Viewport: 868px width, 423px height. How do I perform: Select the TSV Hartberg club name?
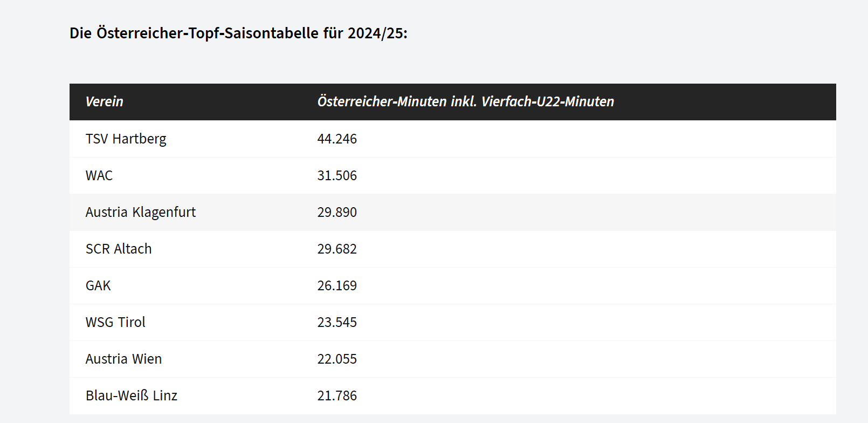coord(126,139)
